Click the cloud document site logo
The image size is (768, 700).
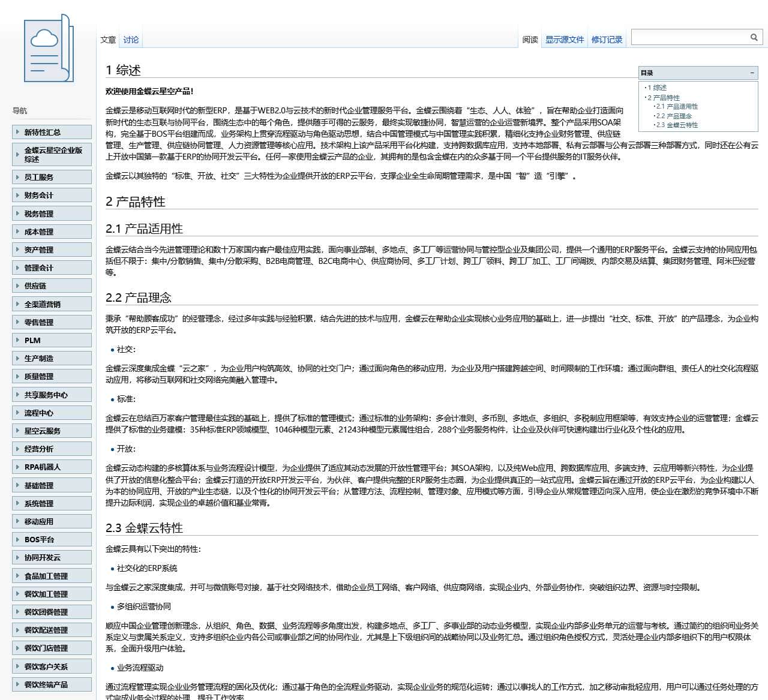click(x=48, y=49)
